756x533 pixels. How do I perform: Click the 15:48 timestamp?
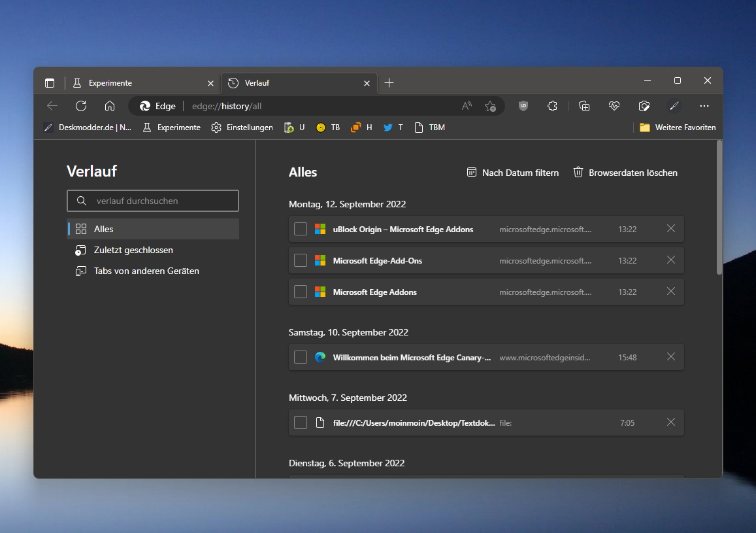point(627,358)
